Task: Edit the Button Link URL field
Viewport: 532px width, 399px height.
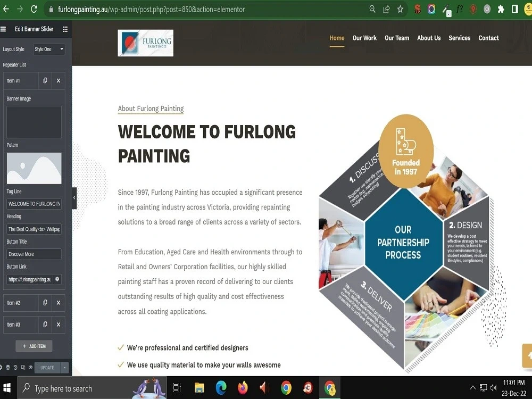Action: tap(30, 279)
